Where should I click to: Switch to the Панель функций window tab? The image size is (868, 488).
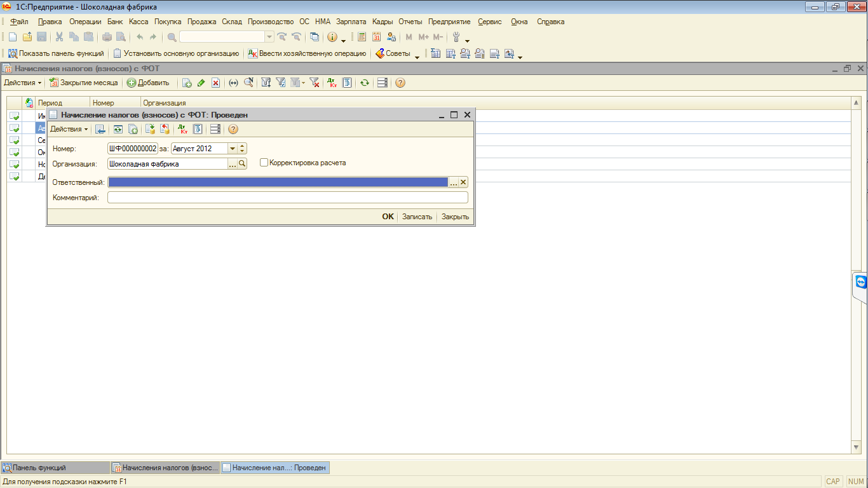click(x=55, y=468)
